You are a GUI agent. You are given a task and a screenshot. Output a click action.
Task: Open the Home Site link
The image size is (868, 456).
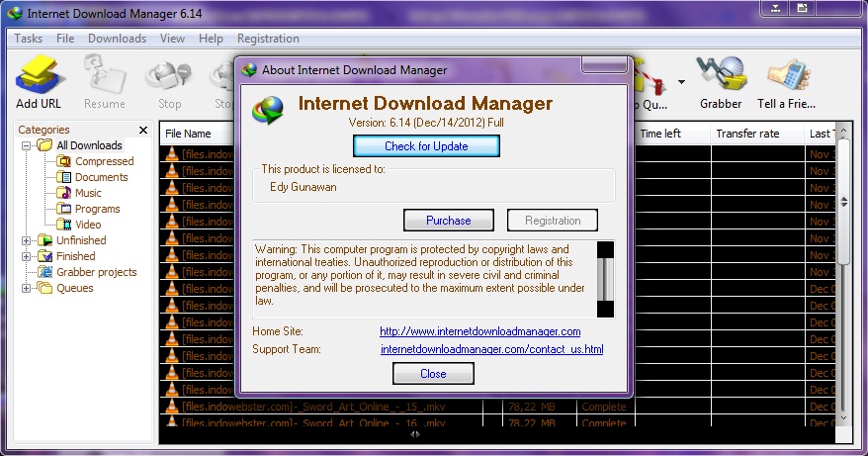pos(479,331)
